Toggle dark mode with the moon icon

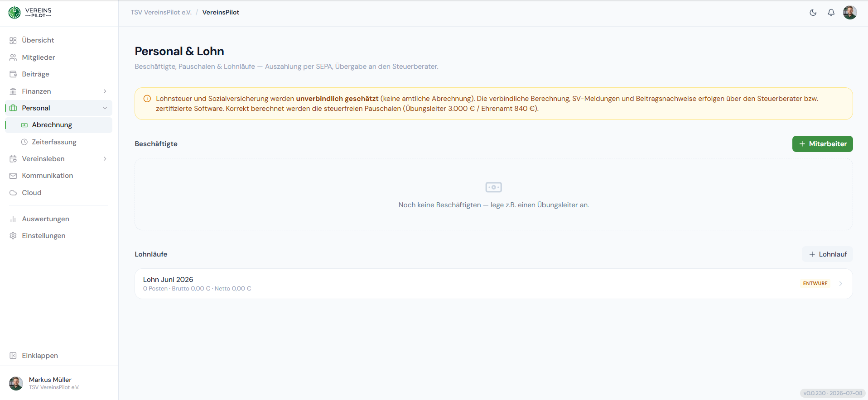813,13
